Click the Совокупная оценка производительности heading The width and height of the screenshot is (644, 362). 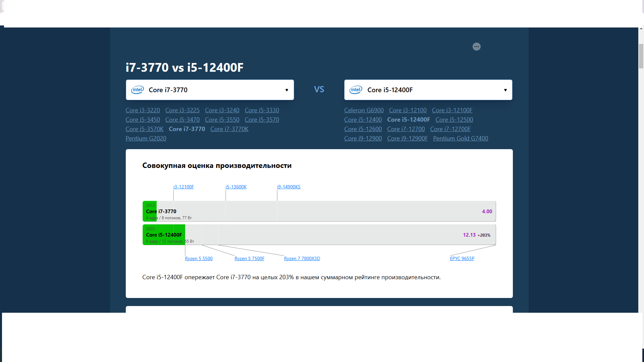click(x=217, y=166)
